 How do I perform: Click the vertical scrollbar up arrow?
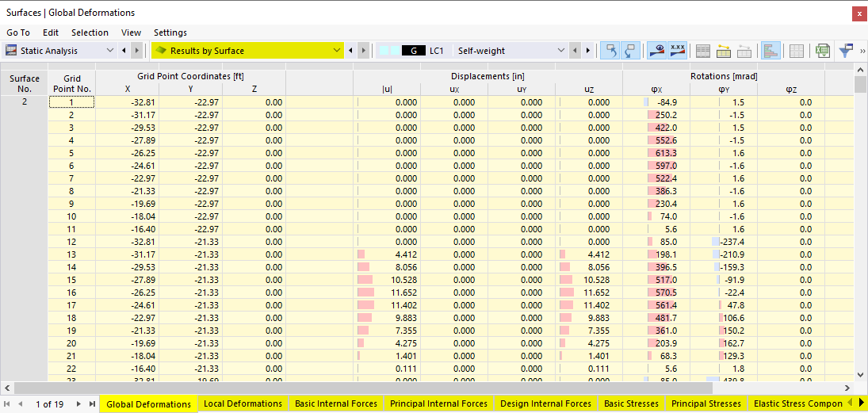point(861,70)
